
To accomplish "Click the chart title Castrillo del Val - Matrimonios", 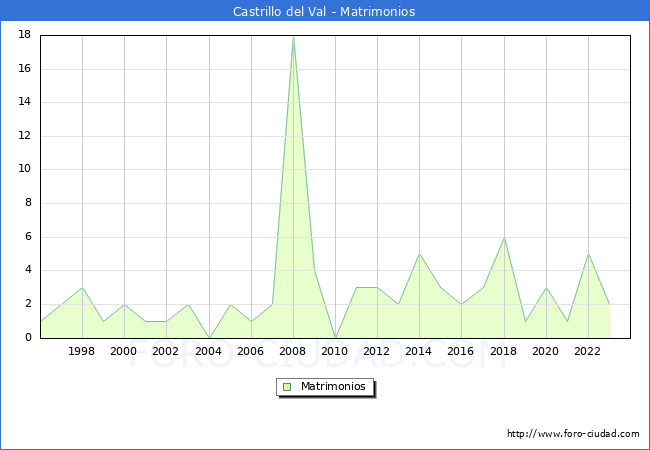I will [x=324, y=12].
